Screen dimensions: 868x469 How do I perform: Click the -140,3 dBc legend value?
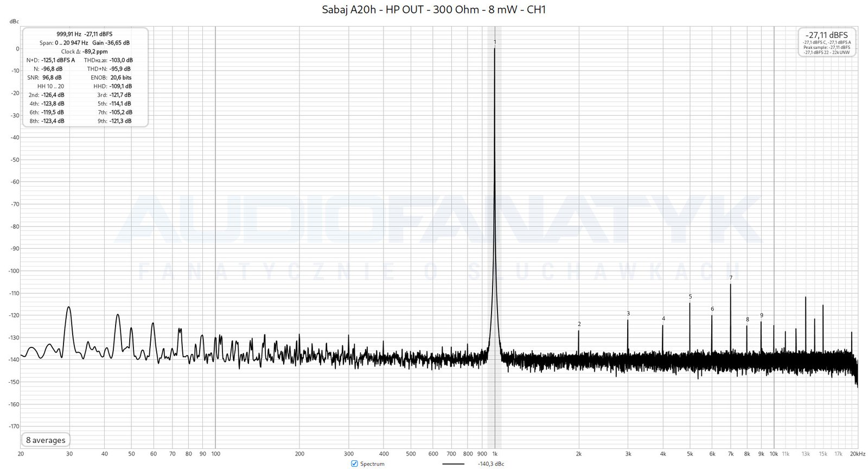click(x=491, y=464)
